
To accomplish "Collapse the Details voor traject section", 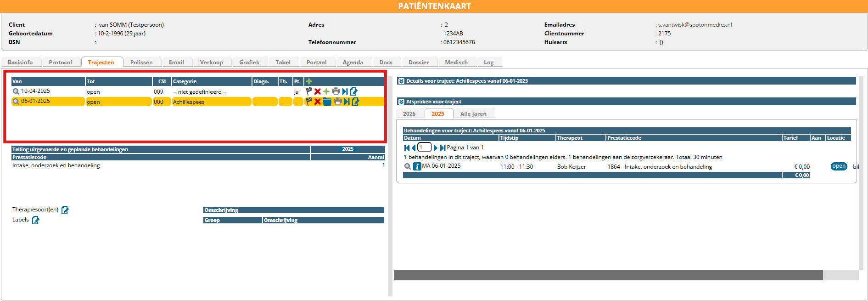I will tap(401, 81).
